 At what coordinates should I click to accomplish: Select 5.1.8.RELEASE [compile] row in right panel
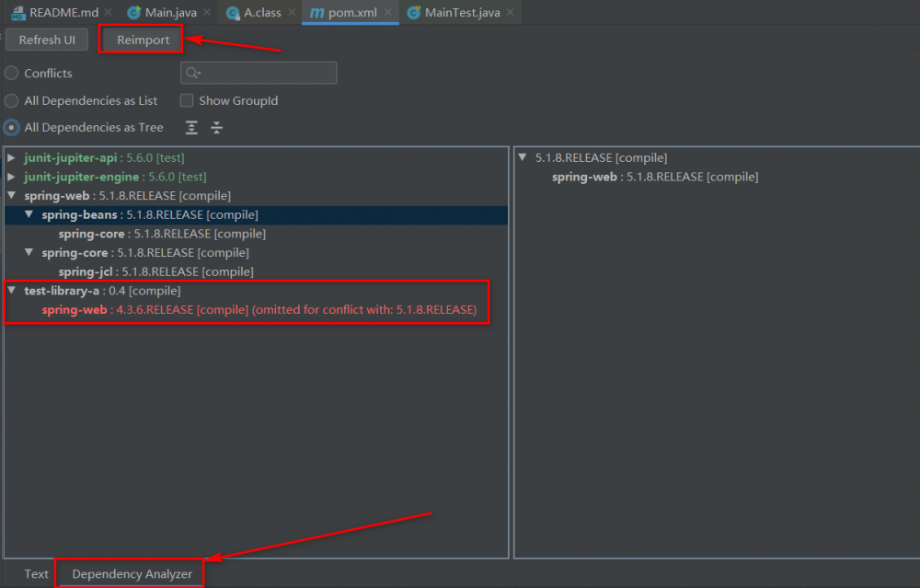717,158
